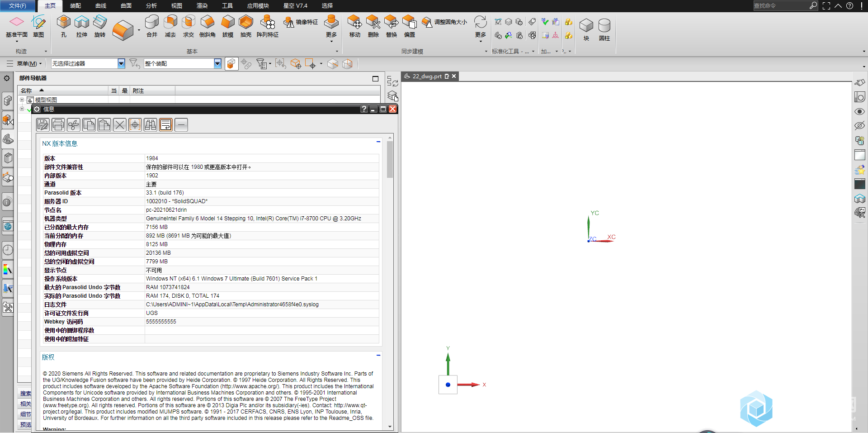Select the 倒斜角 chamfer tool
The height and width of the screenshot is (433, 868).
(x=208, y=26)
